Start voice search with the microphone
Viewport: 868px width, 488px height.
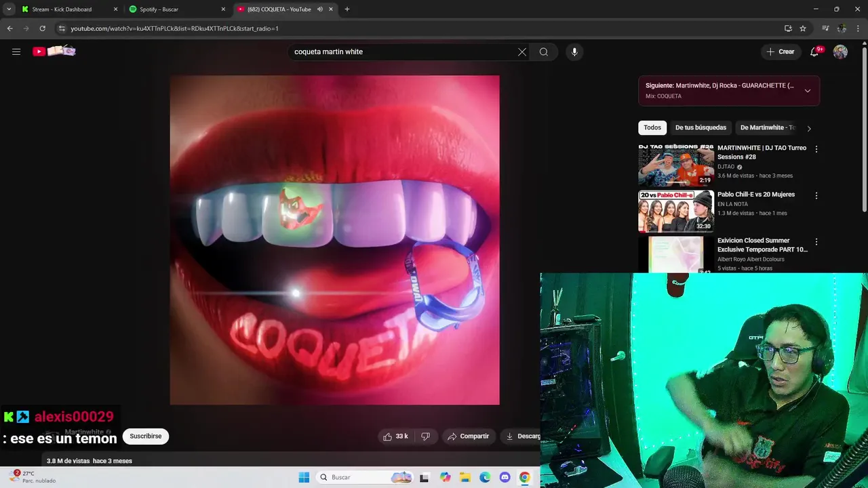(574, 52)
